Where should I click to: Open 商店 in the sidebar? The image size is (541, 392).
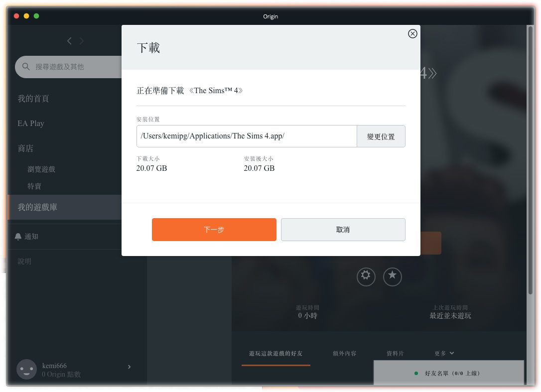(25, 148)
